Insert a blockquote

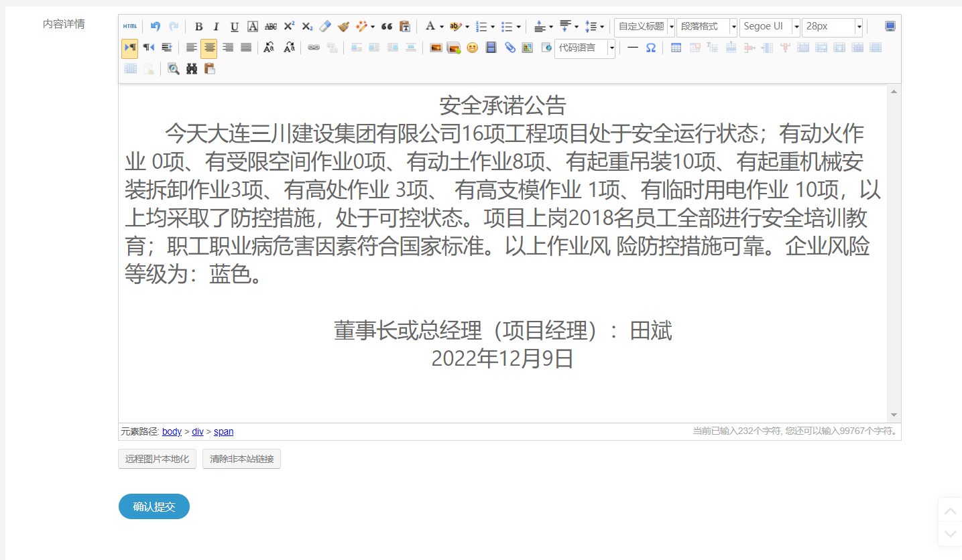(x=387, y=27)
